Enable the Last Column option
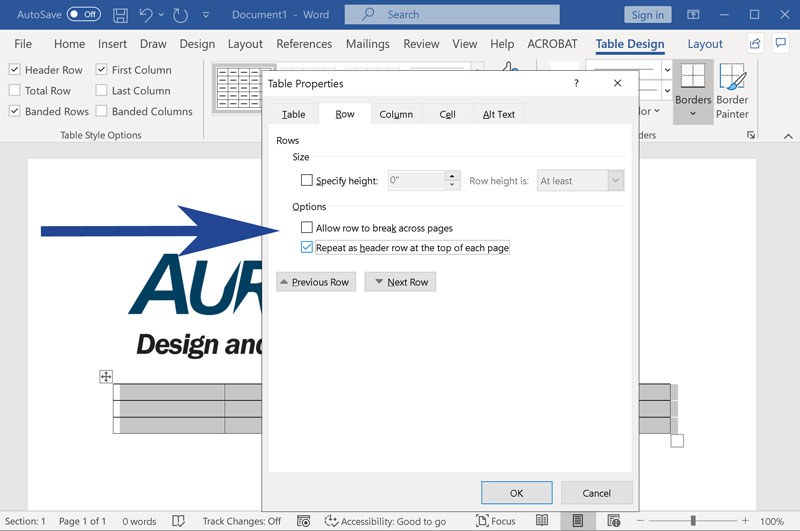This screenshot has width=800, height=531. point(102,90)
